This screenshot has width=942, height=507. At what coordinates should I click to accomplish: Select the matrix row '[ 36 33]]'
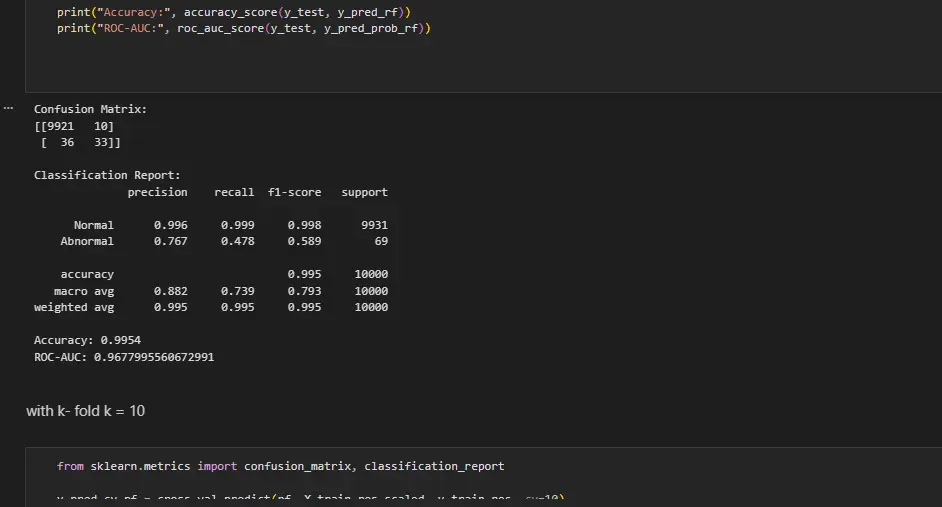coord(81,142)
